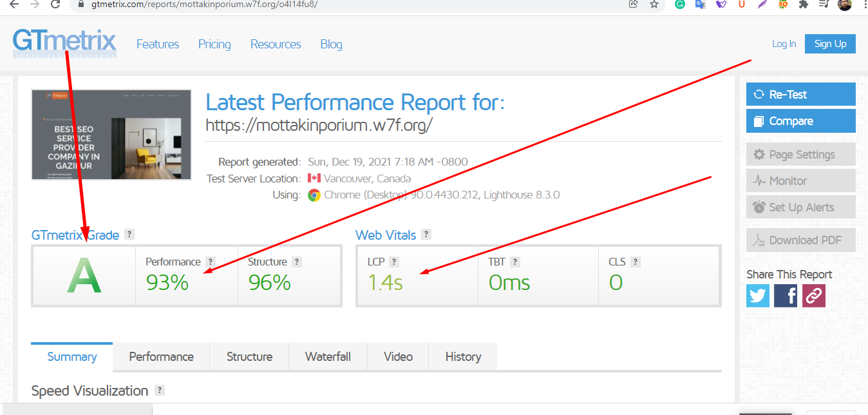The image size is (868, 415).
Task: Open the History tab
Action: (x=462, y=356)
